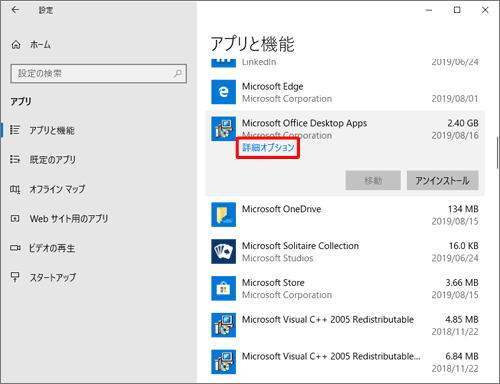Select the Microsoft Store list entry
The width and height of the screenshot is (500, 384).
pos(345,288)
